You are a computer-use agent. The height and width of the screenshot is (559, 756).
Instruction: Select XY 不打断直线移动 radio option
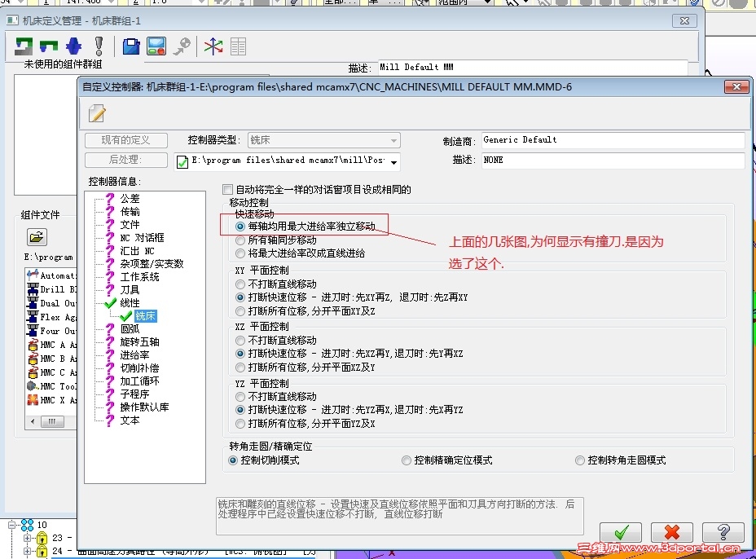[240, 284]
